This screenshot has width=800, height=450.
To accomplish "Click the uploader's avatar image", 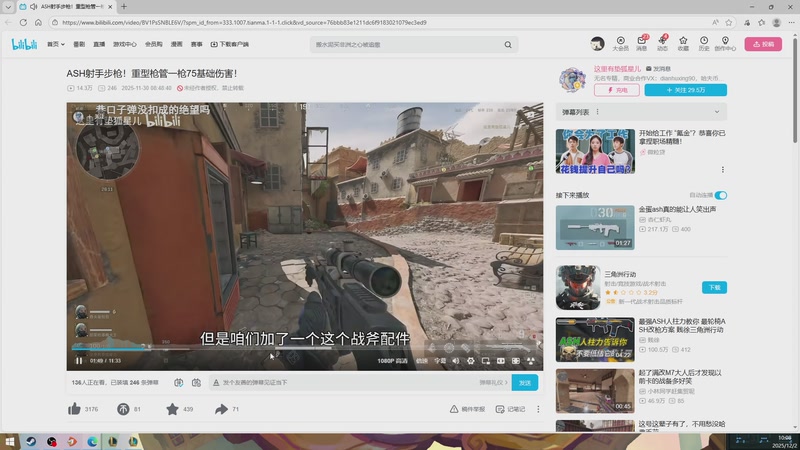I will [x=572, y=80].
